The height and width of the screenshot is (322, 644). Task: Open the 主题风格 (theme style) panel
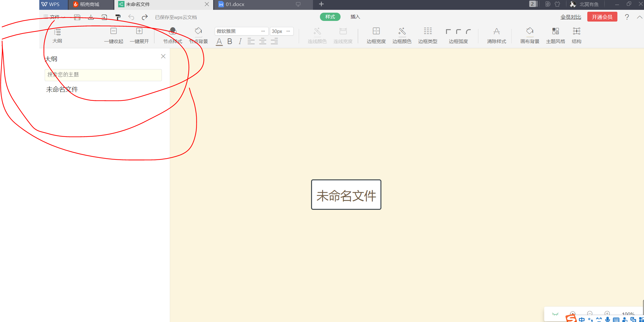click(x=555, y=35)
